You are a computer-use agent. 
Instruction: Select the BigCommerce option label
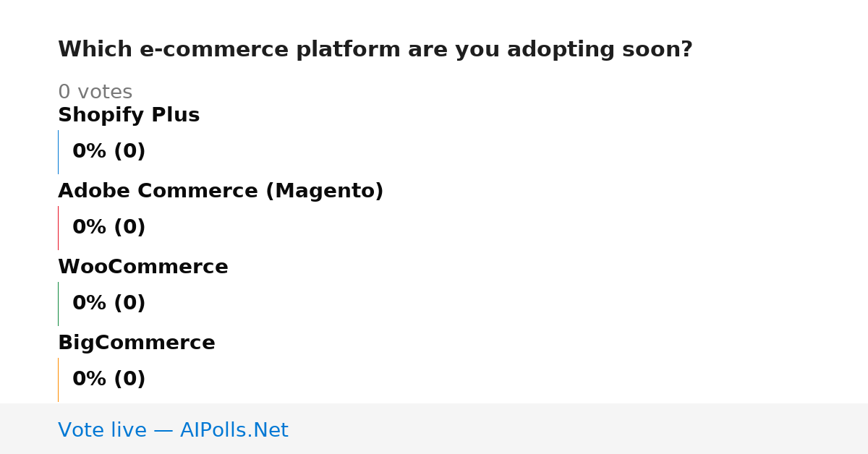tap(137, 343)
